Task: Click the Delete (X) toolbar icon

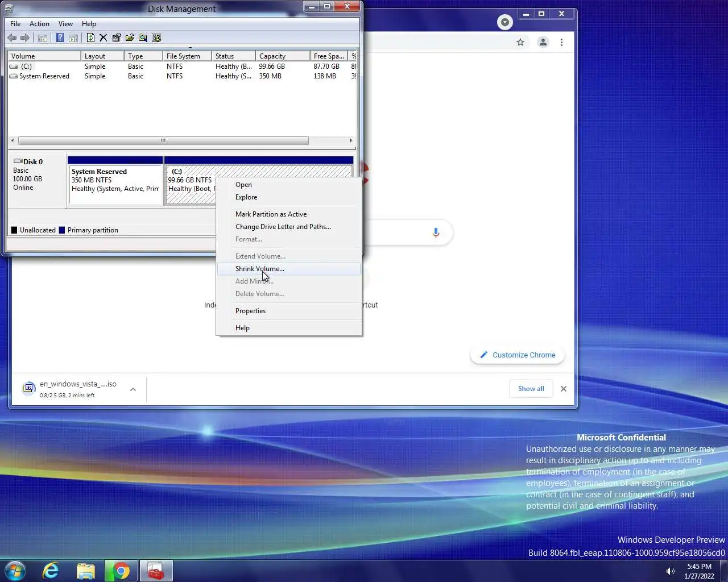Action: 103,38
